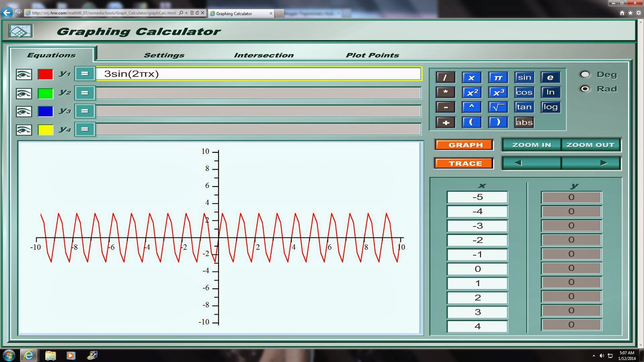Open the Windows Start menu
Image resolution: width=644 pixels, height=362 pixels.
coord(9,355)
